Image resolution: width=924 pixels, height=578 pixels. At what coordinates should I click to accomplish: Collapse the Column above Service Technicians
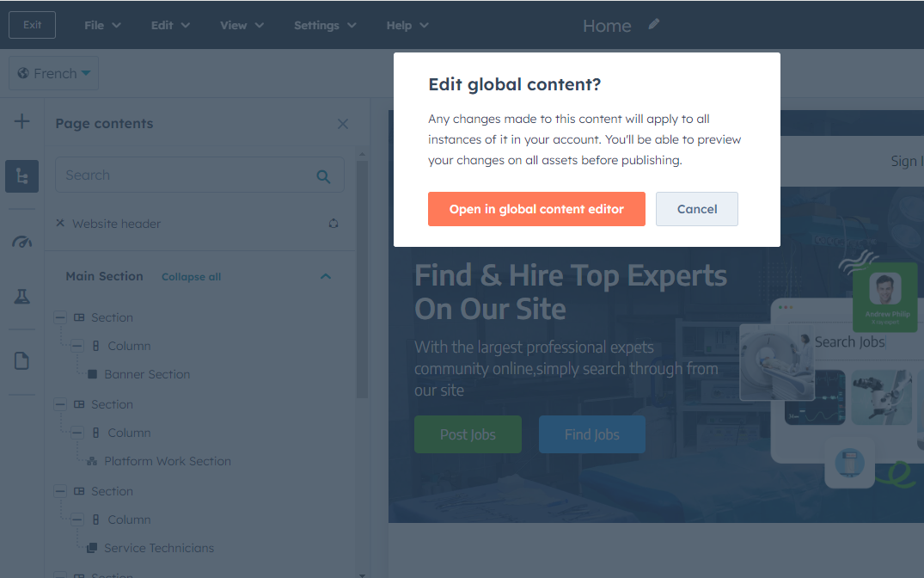(x=76, y=519)
